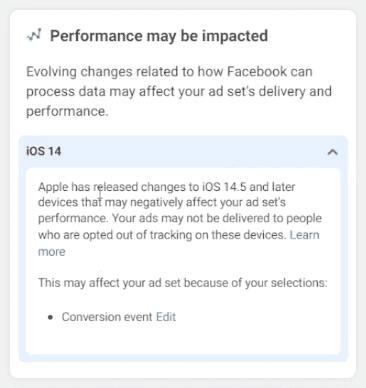
Task: Click the blue iOS 14 header bar middle
Action: [x=183, y=152]
